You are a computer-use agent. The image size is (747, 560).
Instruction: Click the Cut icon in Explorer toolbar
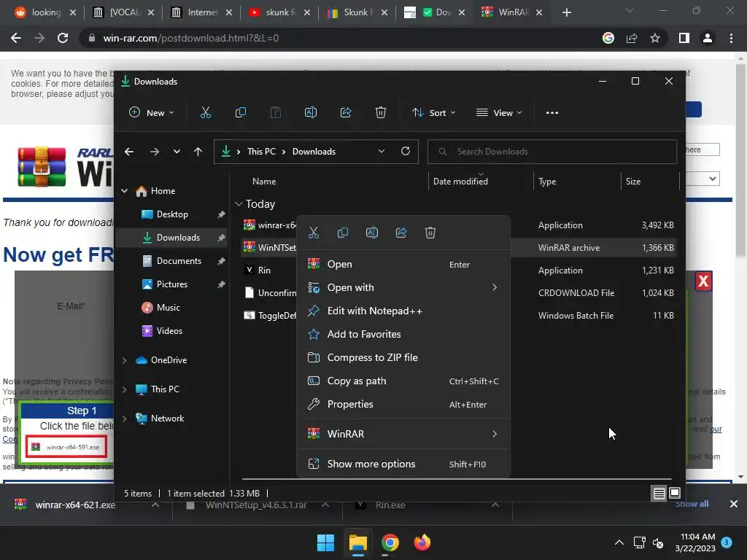click(205, 113)
